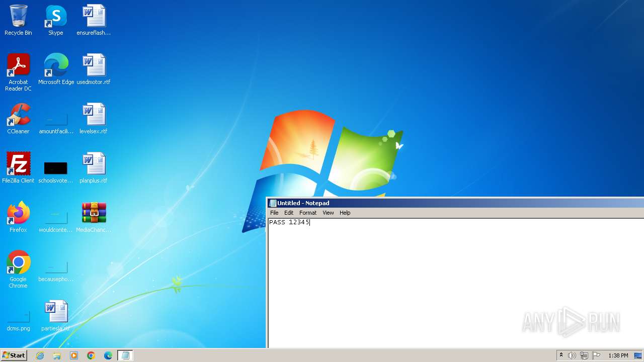Open Chrome from the taskbar
The width and height of the screenshot is (644, 362).
point(91,355)
